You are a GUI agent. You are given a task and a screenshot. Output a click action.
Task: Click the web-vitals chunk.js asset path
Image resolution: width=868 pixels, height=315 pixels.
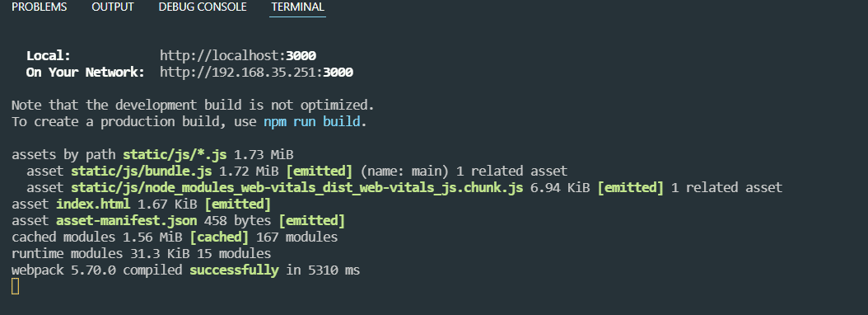click(x=297, y=187)
